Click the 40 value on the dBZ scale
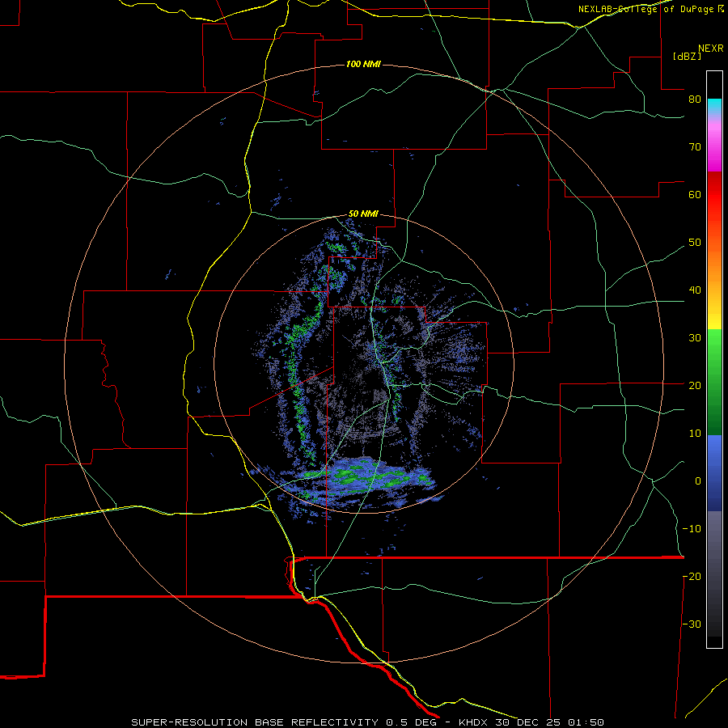Image resolution: width=728 pixels, height=728 pixels. (695, 290)
